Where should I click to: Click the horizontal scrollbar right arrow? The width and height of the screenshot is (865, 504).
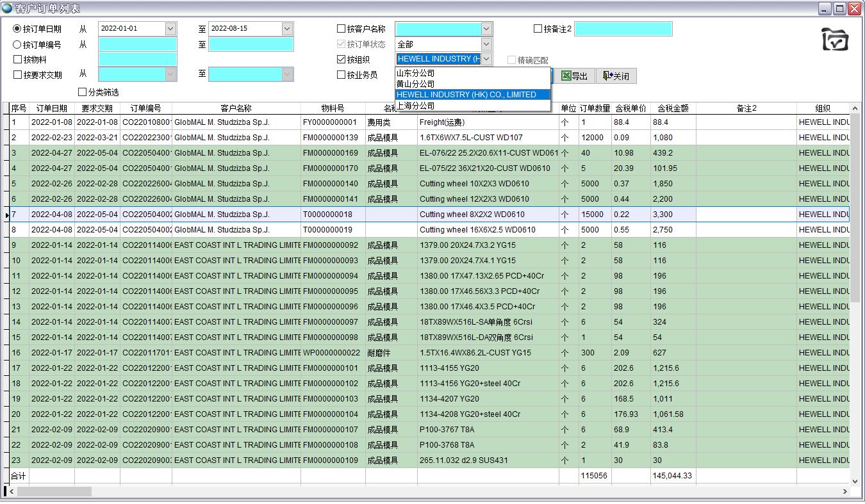click(x=844, y=491)
